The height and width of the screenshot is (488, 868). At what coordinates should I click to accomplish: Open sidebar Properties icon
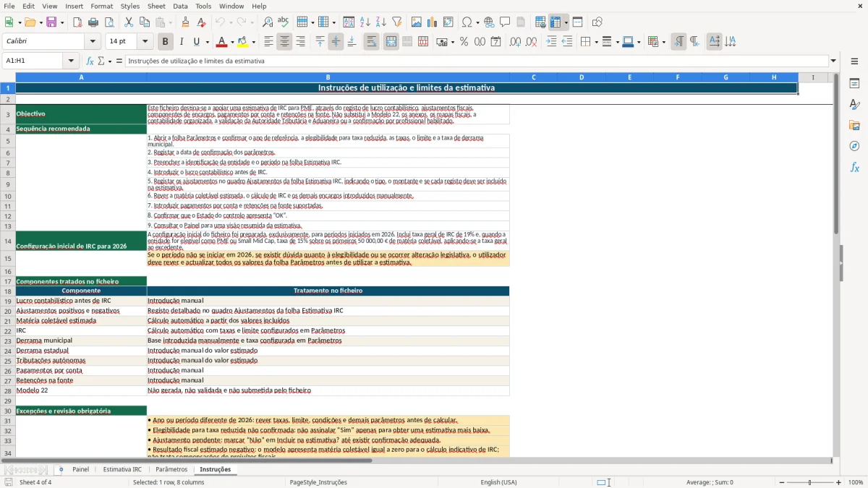854,84
